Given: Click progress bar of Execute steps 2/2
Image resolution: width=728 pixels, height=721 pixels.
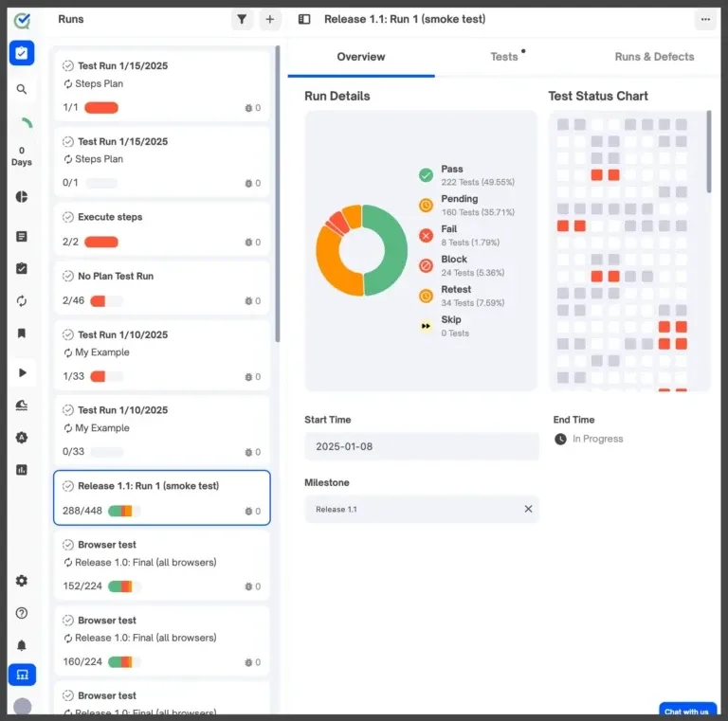Looking at the screenshot, I should point(101,243).
